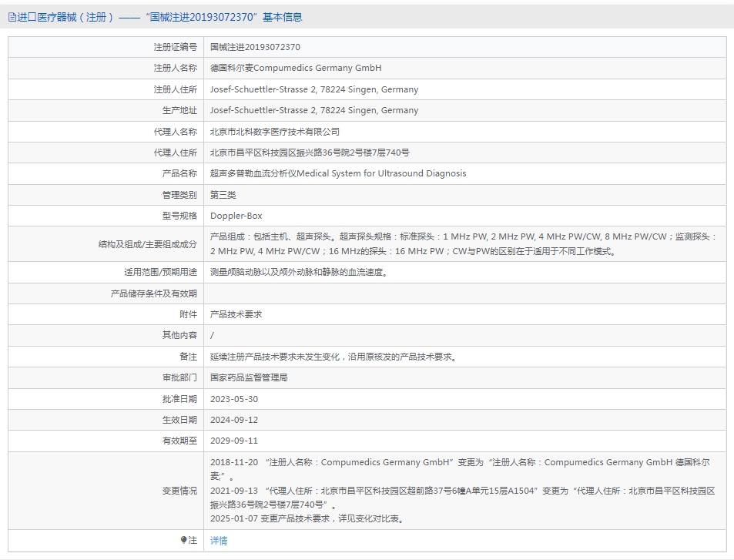Click the 第三类 management category value

coord(223,195)
